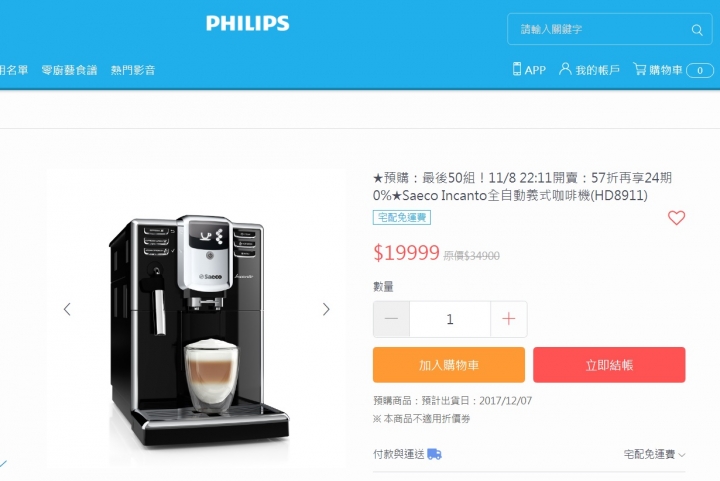Open 我的帳戶 account icon
The height and width of the screenshot is (481, 720).
click(565, 69)
